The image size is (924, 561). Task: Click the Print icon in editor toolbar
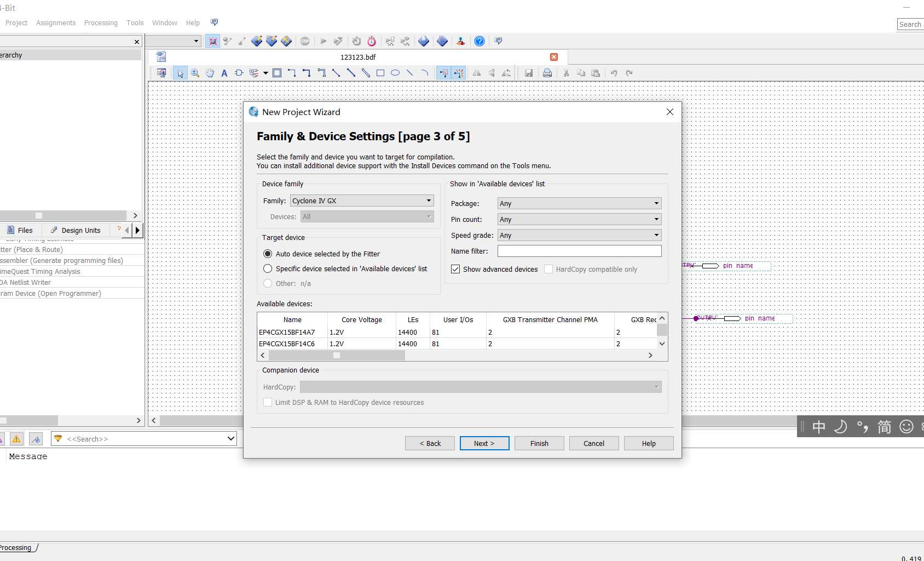pyautogui.click(x=547, y=73)
